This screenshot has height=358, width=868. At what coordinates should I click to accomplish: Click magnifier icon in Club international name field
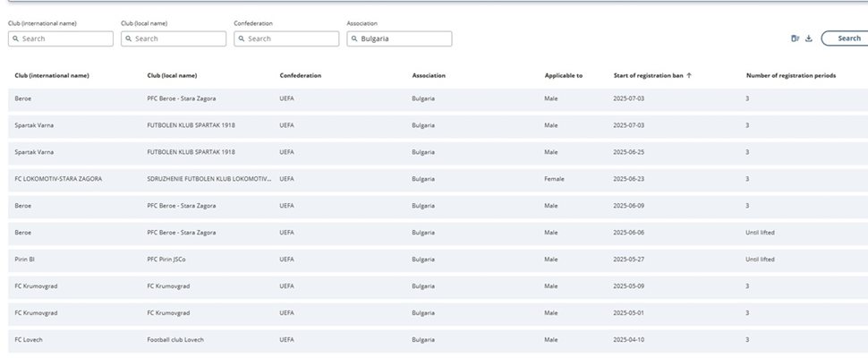tap(16, 39)
